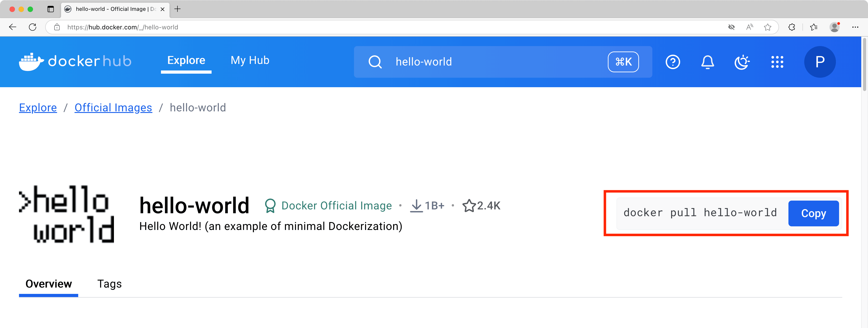This screenshot has width=868, height=328.
Task: Toggle the dark mode theme icon
Action: (x=742, y=62)
